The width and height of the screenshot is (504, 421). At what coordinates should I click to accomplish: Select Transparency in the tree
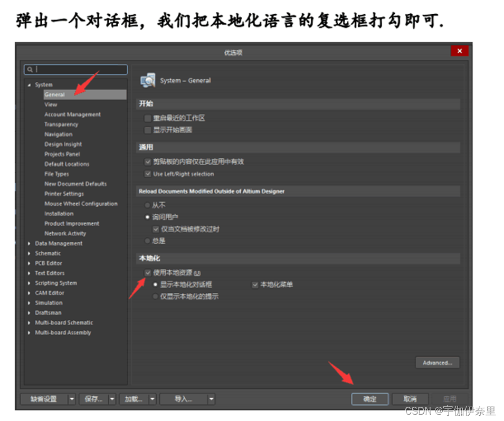(61, 125)
